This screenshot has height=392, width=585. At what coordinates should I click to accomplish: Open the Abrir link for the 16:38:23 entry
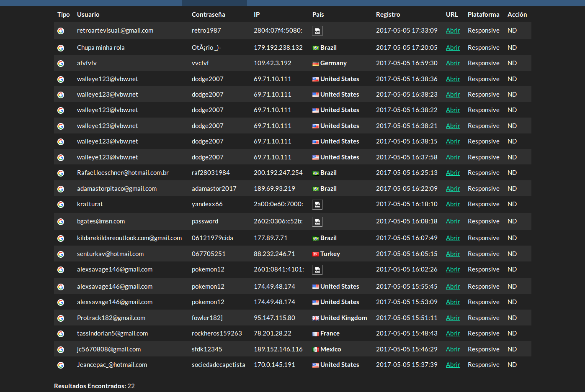(x=453, y=95)
